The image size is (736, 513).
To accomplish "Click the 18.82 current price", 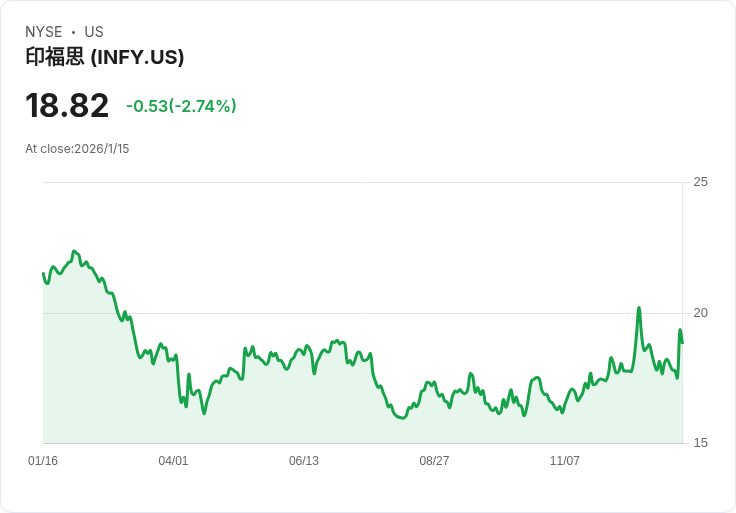I will [x=67, y=106].
